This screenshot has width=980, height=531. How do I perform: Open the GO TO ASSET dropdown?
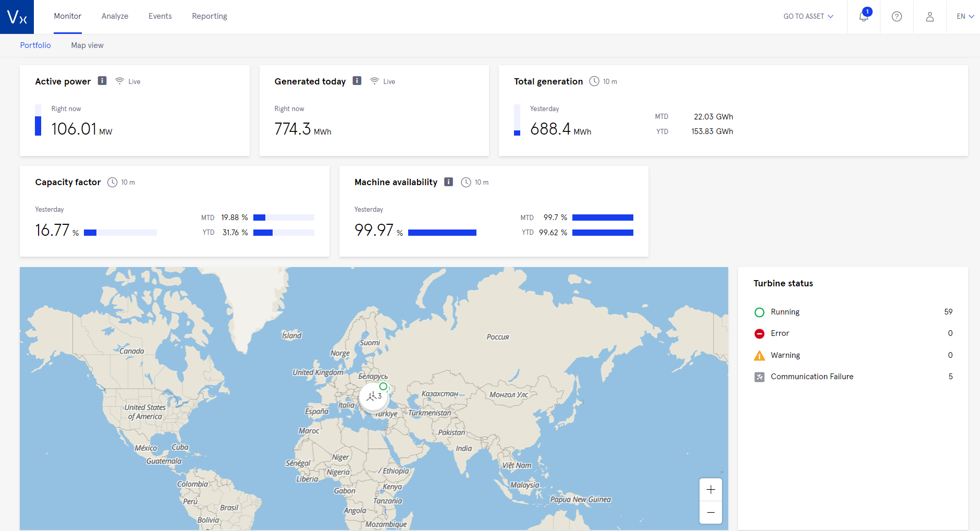[808, 16]
